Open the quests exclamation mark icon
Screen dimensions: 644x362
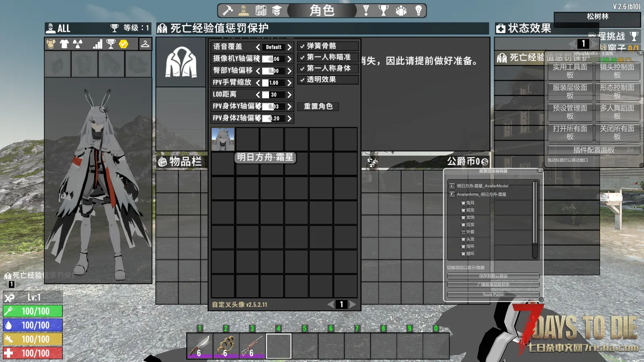(x=366, y=10)
